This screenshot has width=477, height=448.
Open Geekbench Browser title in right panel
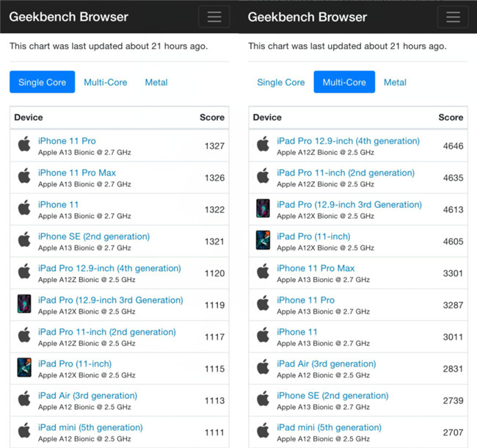[x=307, y=17]
